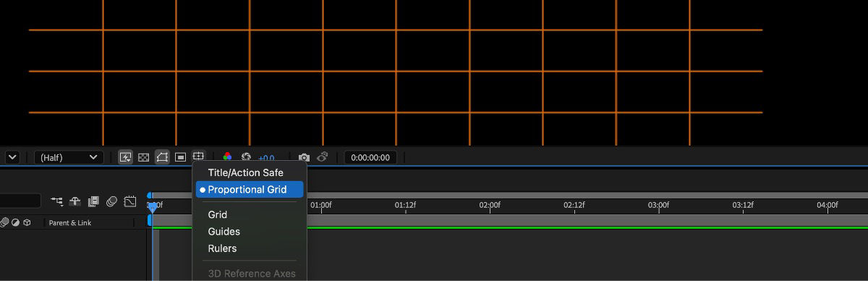868x281 pixels.
Task: Enable frame blending filmstrip icon
Action: coord(93,201)
